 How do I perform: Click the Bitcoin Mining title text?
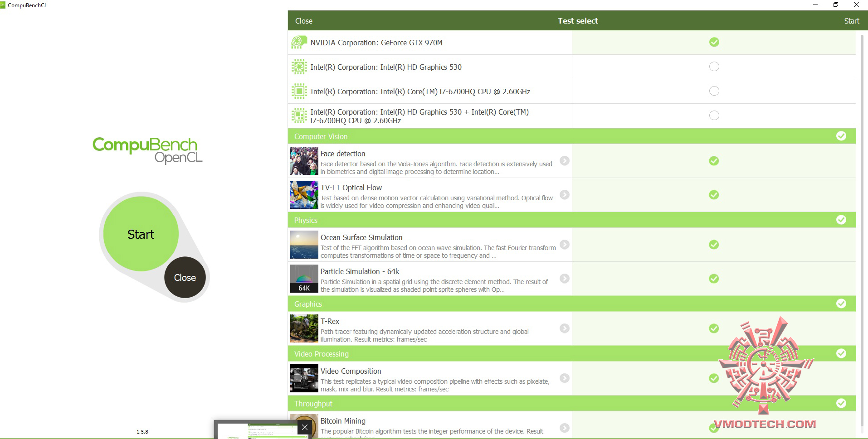[x=343, y=421]
